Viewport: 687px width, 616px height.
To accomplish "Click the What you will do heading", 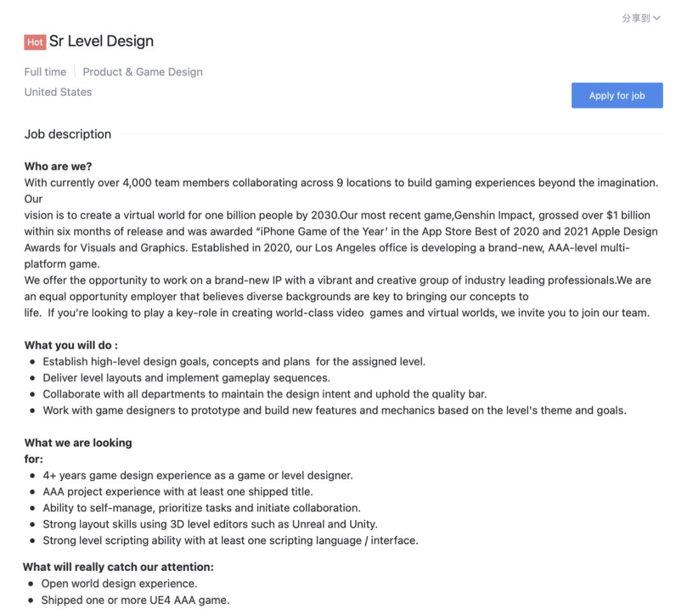I will pyautogui.click(x=71, y=345).
